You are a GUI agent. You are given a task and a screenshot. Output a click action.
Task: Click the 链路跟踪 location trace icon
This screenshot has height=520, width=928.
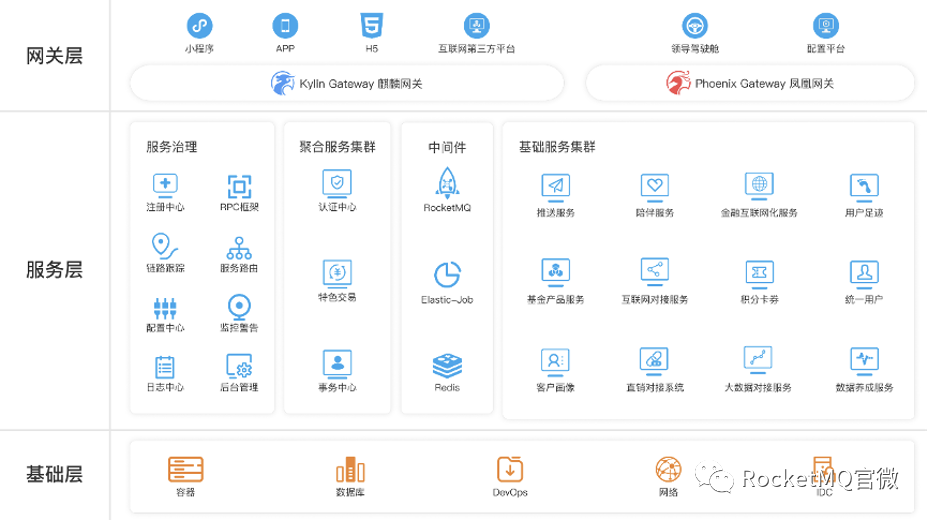tap(165, 246)
